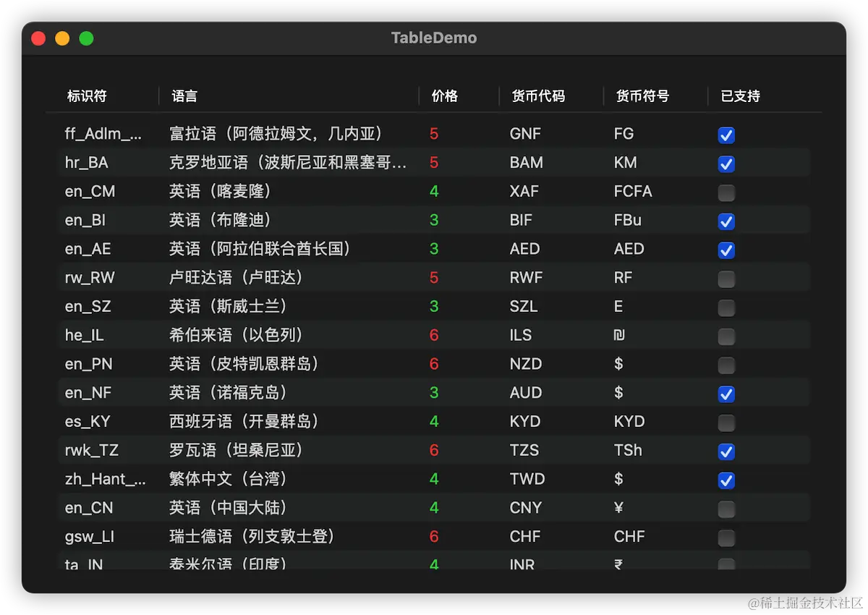
Task: Click the 货币符号 column header
Action: (x=642, y=96)
